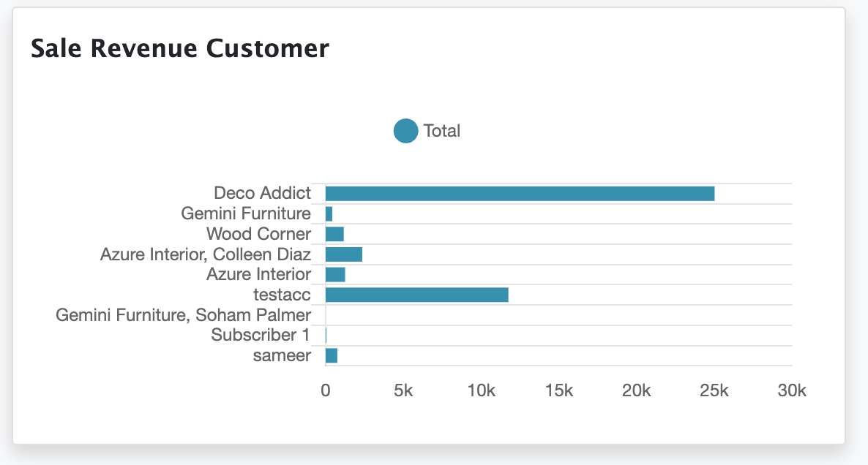
Task: Click the Sale Revenue Customer title
Action: pyautogui.click(x=180, y=48)
